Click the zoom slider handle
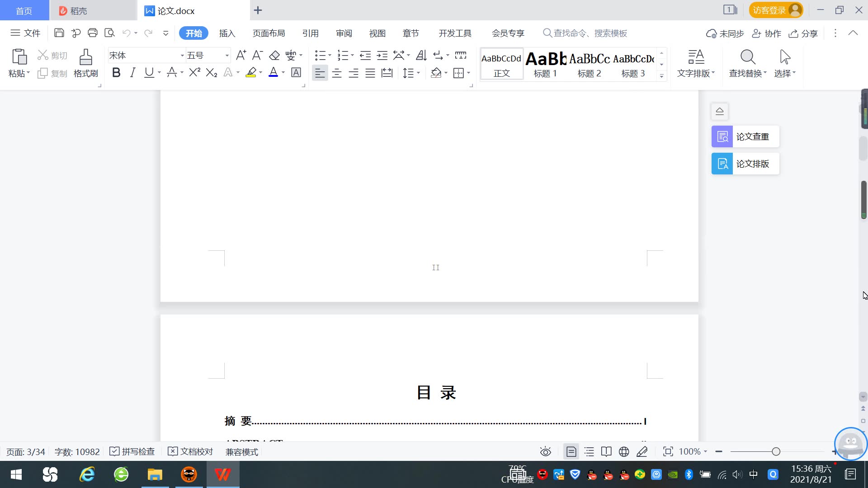 tap(776, 452)
